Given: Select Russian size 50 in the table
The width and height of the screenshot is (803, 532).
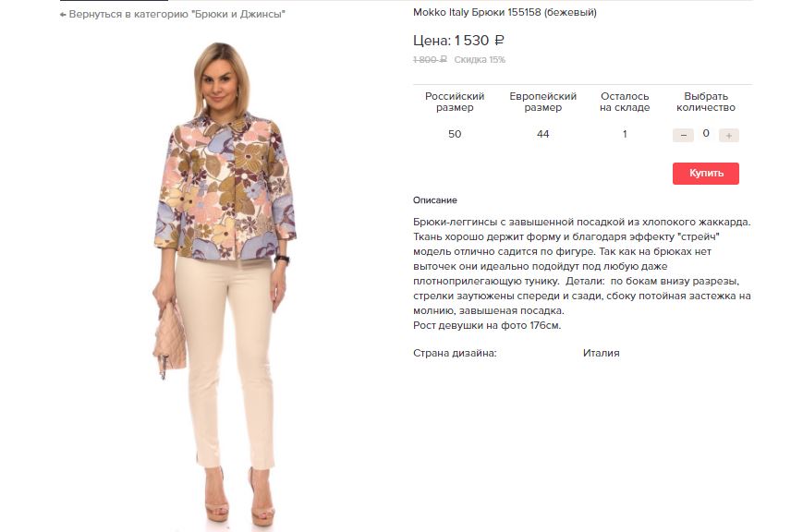Looking at the screenshot, I should pos(455,134).
